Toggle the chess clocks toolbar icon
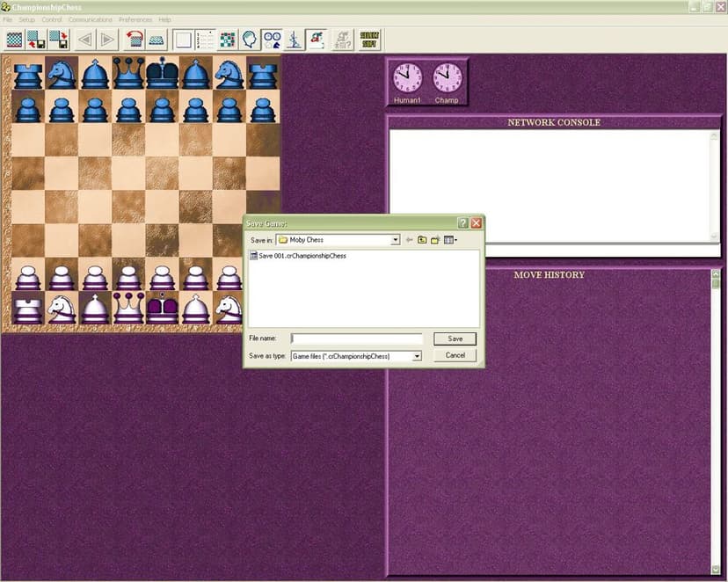Image resolution: width=728 pixels, height=582 pixels. pyautogui.click(x=272, y=40)
